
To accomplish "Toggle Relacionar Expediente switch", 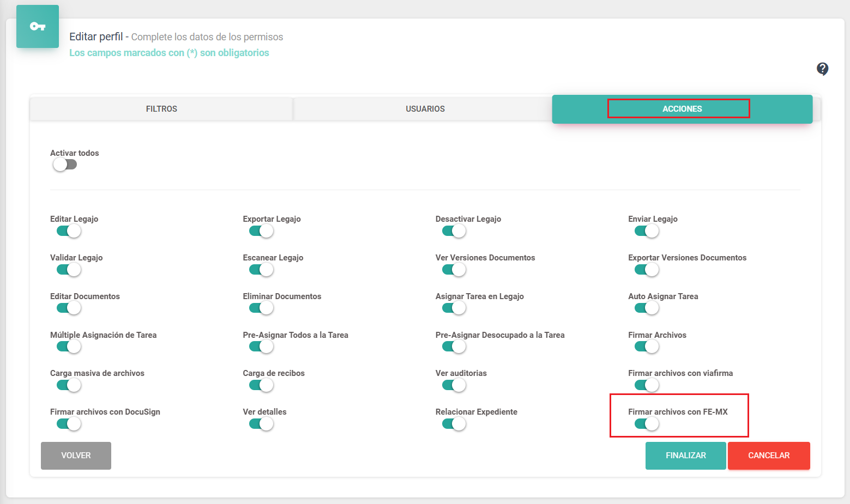I will (x=454, y=424).
